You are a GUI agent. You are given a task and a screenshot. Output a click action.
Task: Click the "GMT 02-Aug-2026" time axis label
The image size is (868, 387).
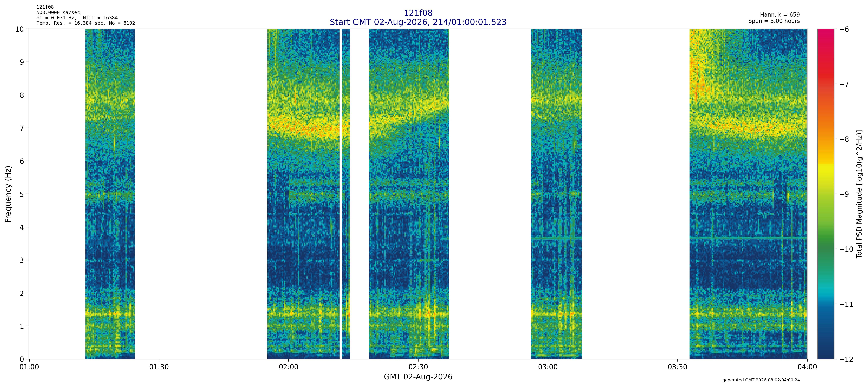coord(418,377)
